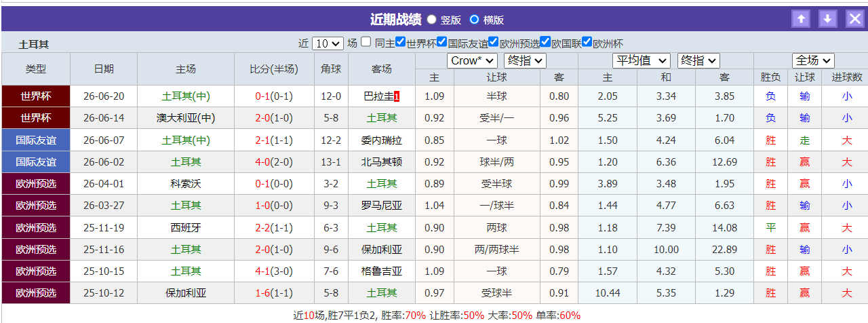Image resolution: width=868 pixels, height=323 pixels.
Task: Click the 西班牙 home team
Action: (x=186, y=227)
